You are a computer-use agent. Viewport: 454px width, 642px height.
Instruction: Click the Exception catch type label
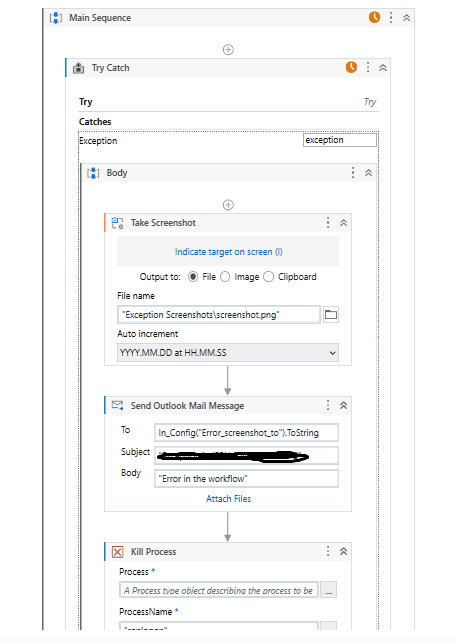98,141
